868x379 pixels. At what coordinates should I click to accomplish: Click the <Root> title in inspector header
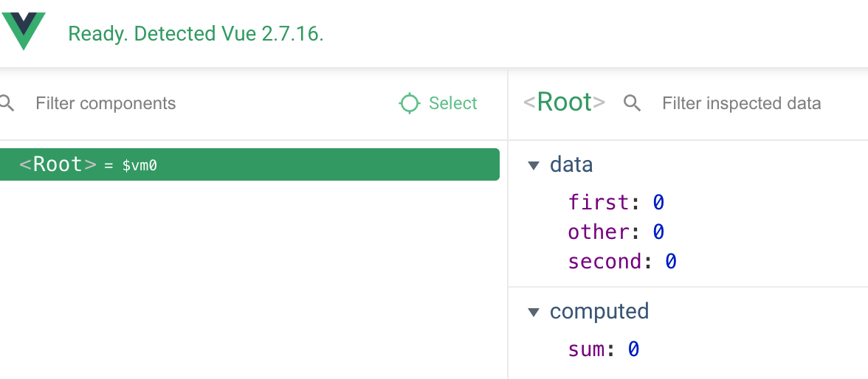pos(565,102)
